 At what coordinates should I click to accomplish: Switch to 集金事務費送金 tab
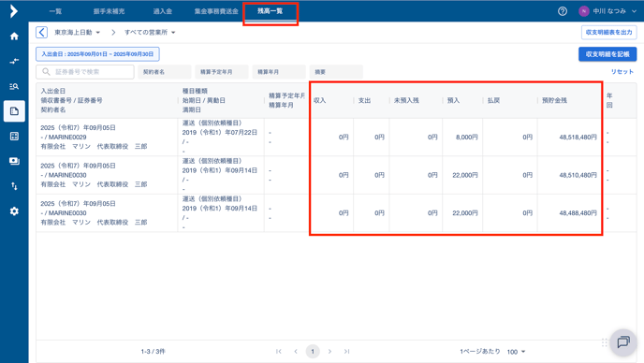click(216, 11)
